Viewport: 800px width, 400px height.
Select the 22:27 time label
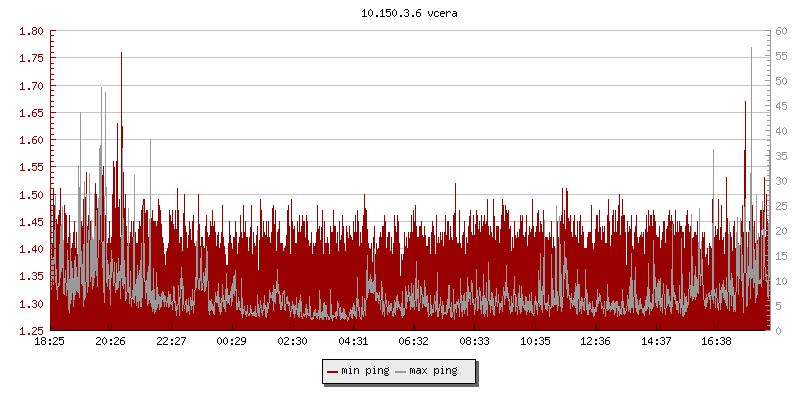click(x=171, y=341)
